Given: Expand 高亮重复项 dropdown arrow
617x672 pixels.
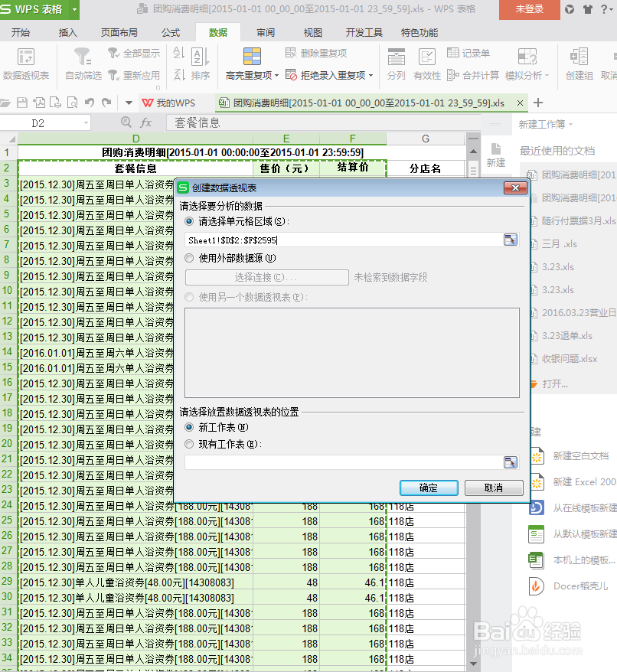Looking at the screenshot, I should click(x=276, y=76).
